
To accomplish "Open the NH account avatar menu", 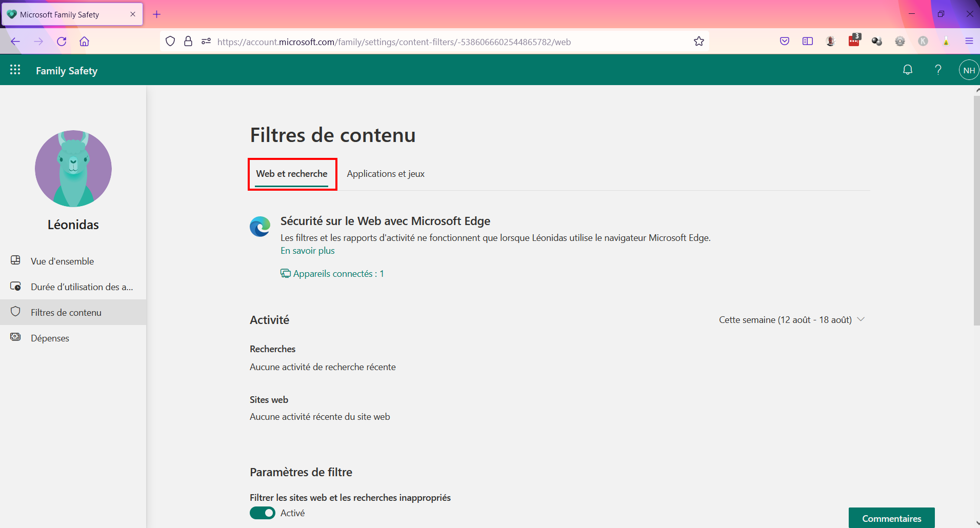I will [969, 70].
